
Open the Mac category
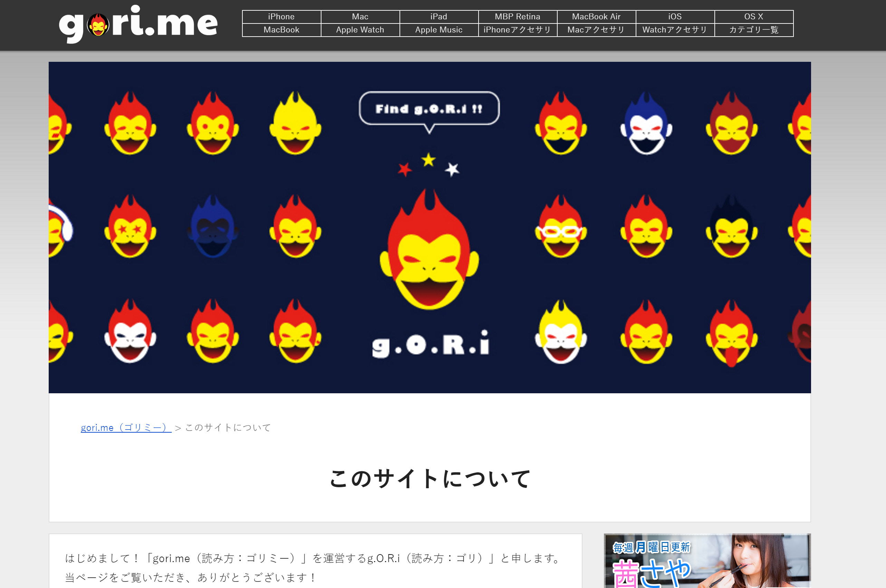coord(360,17)
